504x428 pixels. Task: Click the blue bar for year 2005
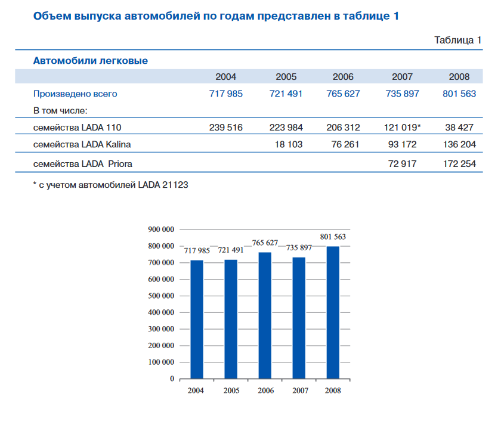(231, 319)
